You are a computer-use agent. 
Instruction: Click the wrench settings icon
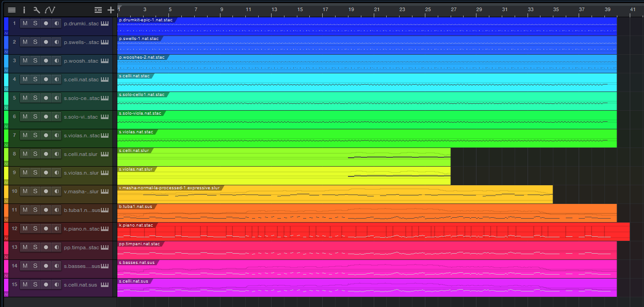37,10
